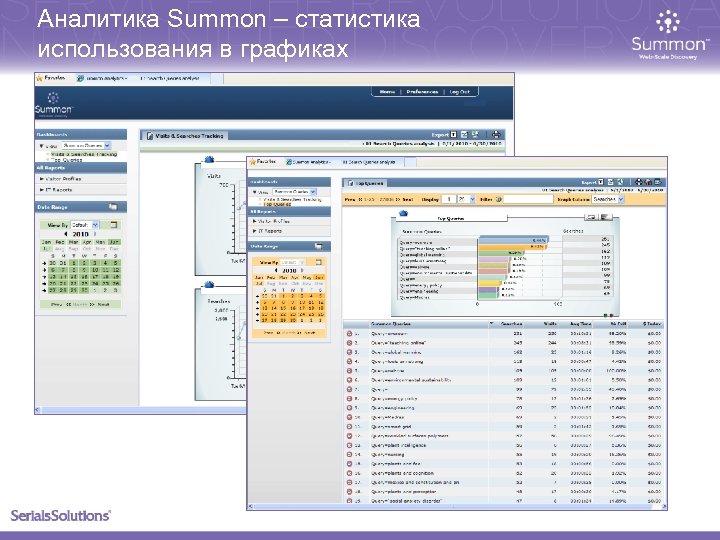Click four-arrow move icon in front window toolbar
The image size is (720, 540).
tap(639, 182)
